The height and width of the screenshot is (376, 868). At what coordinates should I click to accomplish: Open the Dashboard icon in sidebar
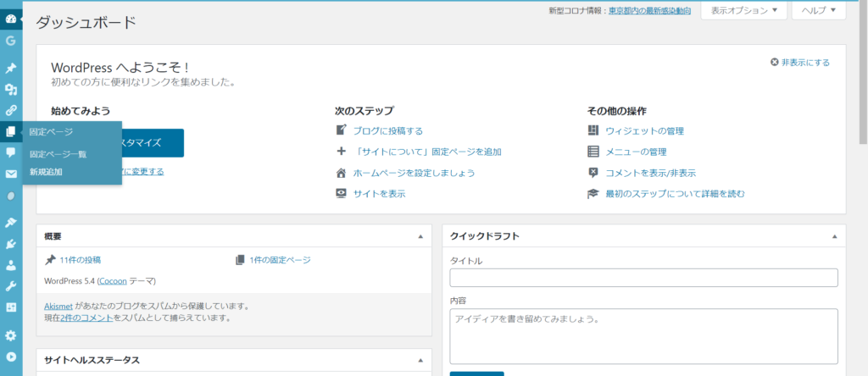coord(10,19)
